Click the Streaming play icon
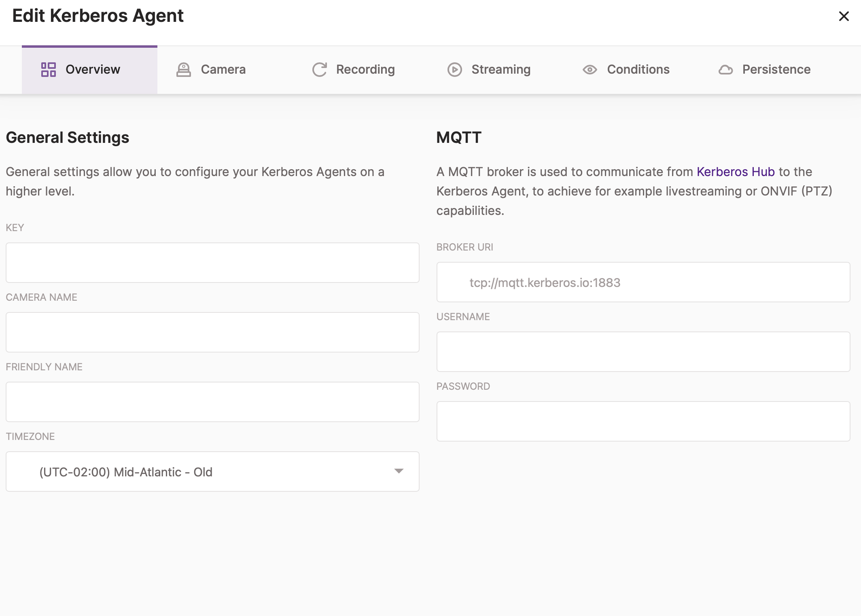Image resolution: width=861 pixels, height=616 pixels. tap(454, 70)
